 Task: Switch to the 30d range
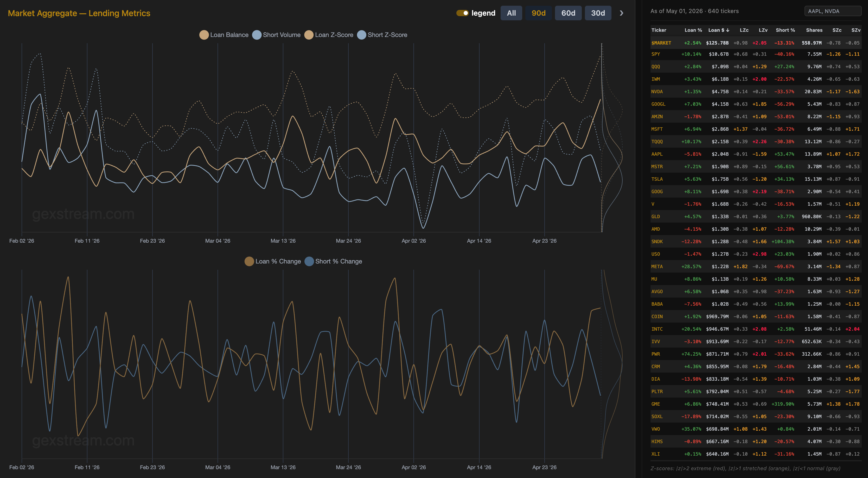pos(598,13)
